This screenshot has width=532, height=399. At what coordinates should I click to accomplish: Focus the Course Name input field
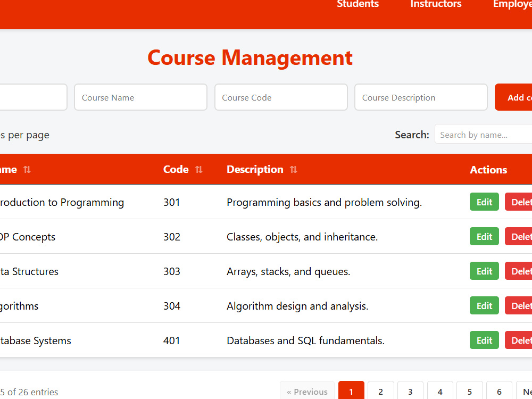pos(140,97)
